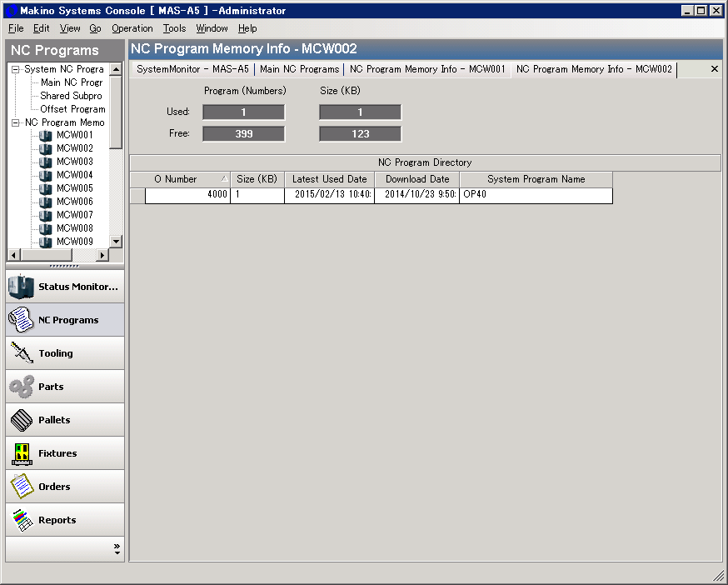728x585 pixels.
Task: Sort by the O Number column header
Action: (180, 179)
